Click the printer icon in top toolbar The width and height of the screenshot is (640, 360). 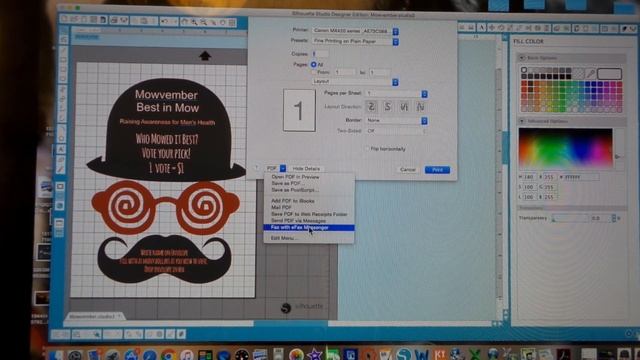(x=114, y=20)
